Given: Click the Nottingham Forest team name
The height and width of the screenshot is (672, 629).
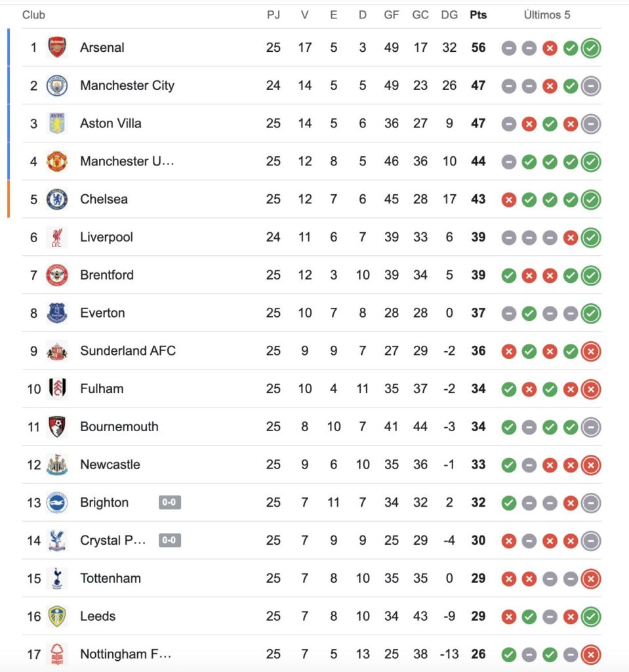Looking at the screenshot, I should [125, 654].
